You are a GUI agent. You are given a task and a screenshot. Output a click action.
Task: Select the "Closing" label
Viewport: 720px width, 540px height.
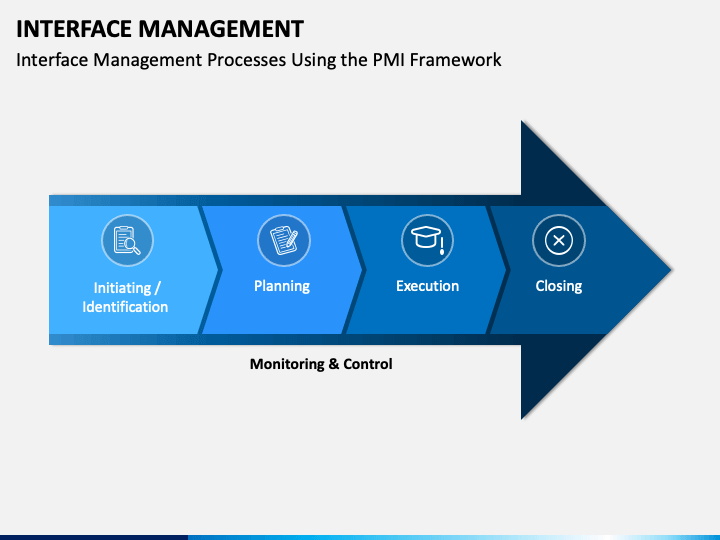pos(559,286)
